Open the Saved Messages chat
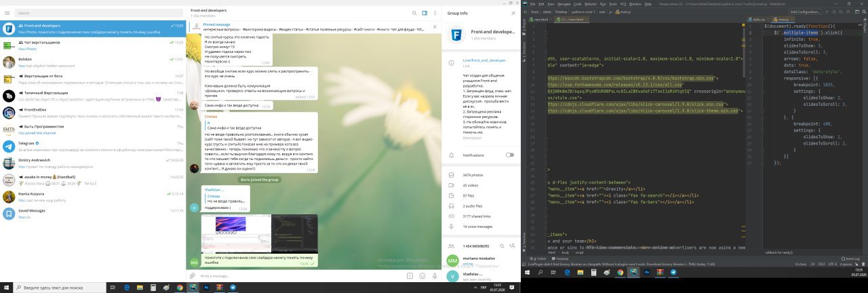The image size is (868, 293). [93, 214]
